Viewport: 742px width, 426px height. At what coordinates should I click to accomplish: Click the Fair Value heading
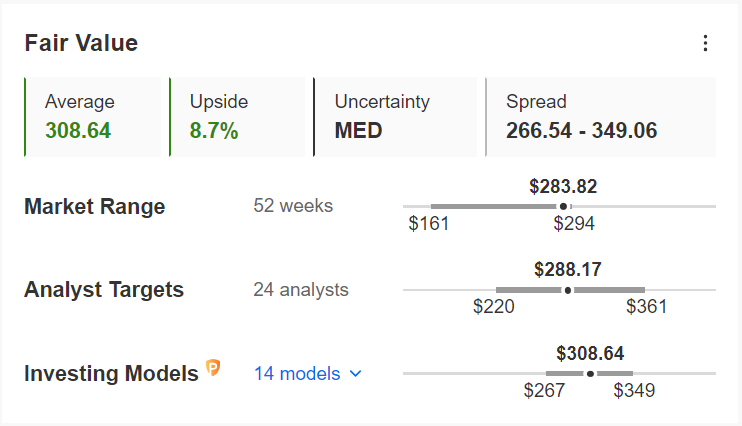coord(81,43)
